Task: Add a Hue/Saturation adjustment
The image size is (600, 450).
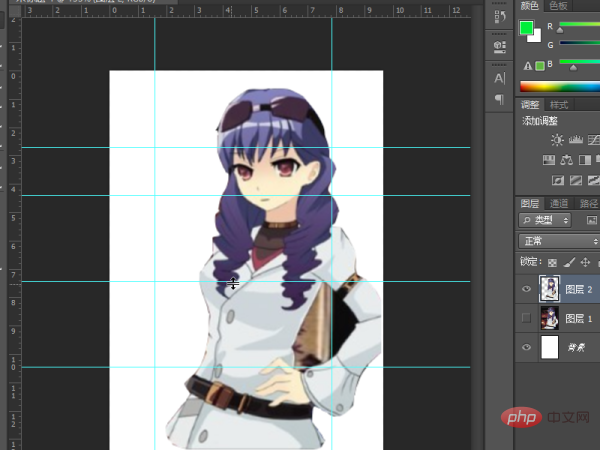Action: [549, 160]
